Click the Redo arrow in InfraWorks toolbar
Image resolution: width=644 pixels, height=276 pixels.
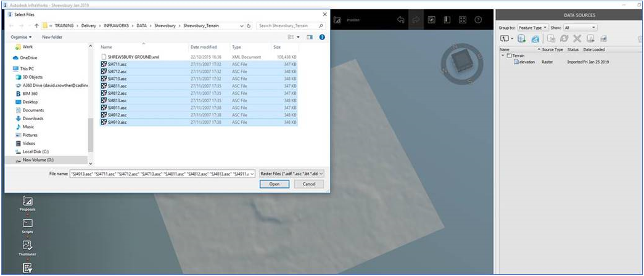[416, 20]
